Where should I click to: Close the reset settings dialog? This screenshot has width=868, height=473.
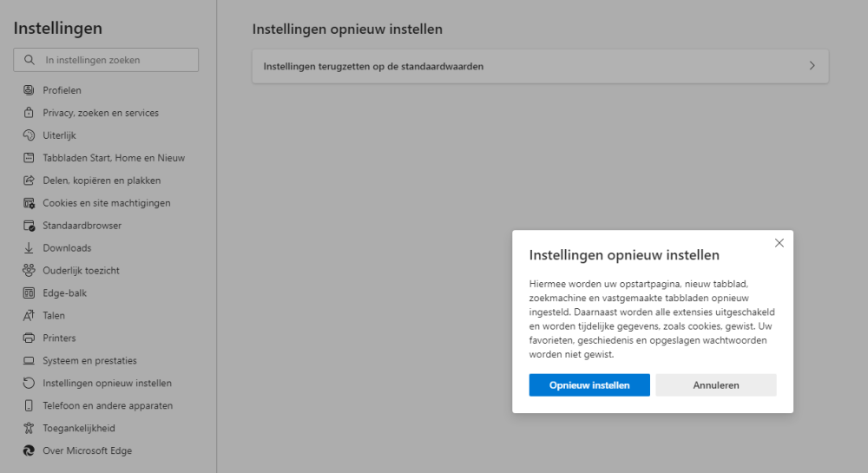tap(779, 243)
